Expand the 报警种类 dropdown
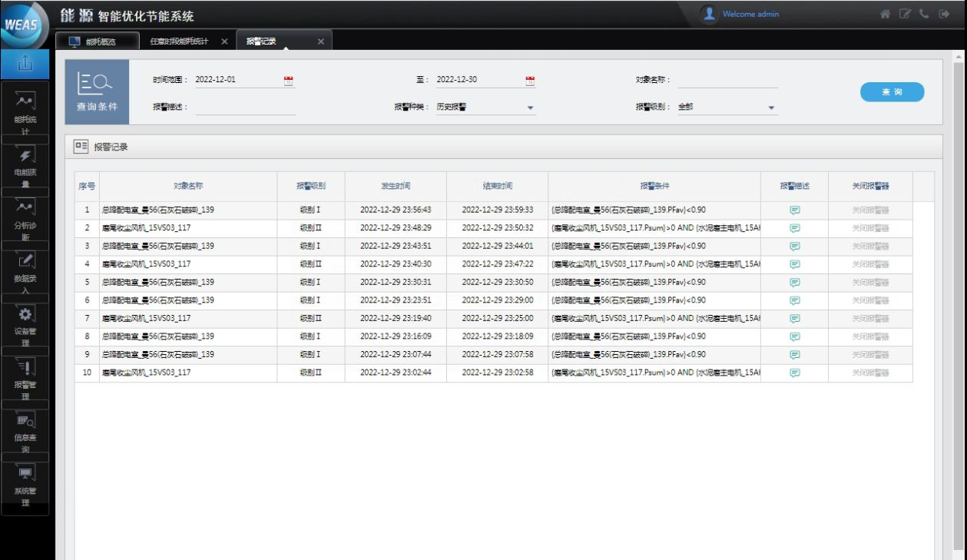The width and height of the screenshot is (967, 560). coord(530,108)
